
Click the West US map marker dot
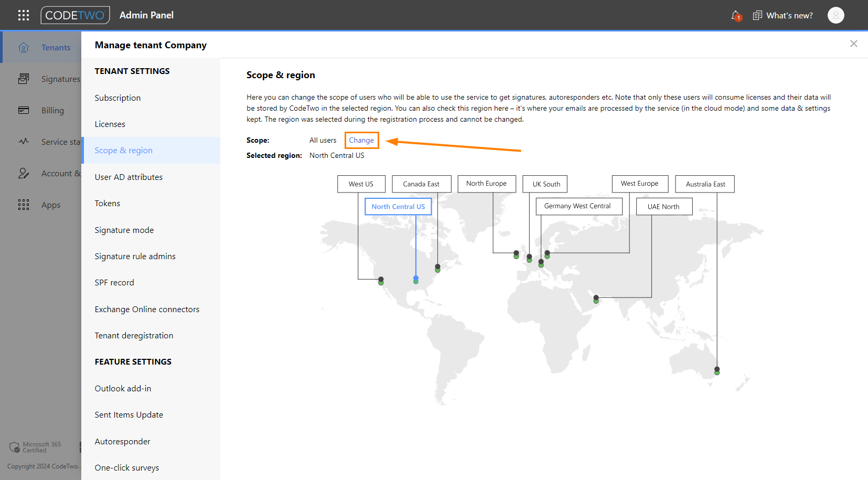click(x=381, y=281)
